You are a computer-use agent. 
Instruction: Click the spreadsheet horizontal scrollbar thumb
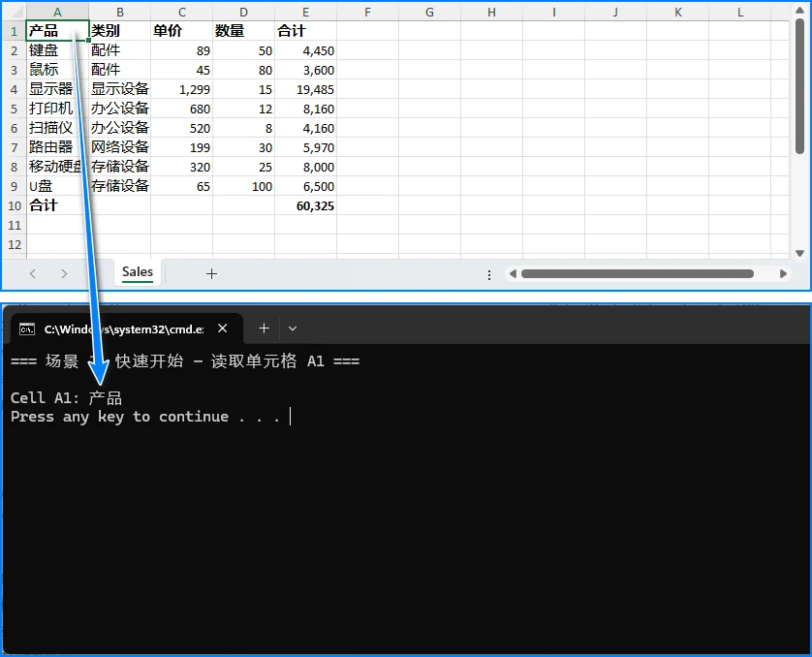point(638,274)
